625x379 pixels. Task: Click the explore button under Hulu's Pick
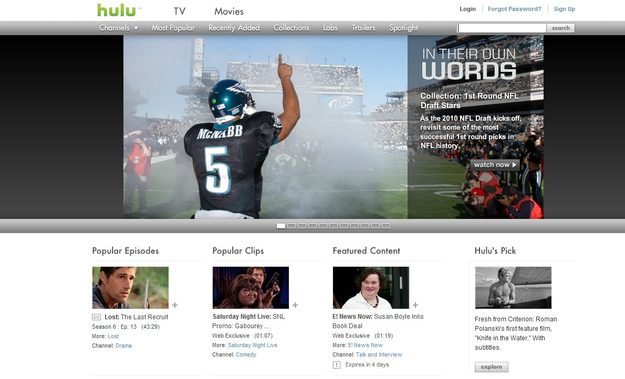pos(491,367)
